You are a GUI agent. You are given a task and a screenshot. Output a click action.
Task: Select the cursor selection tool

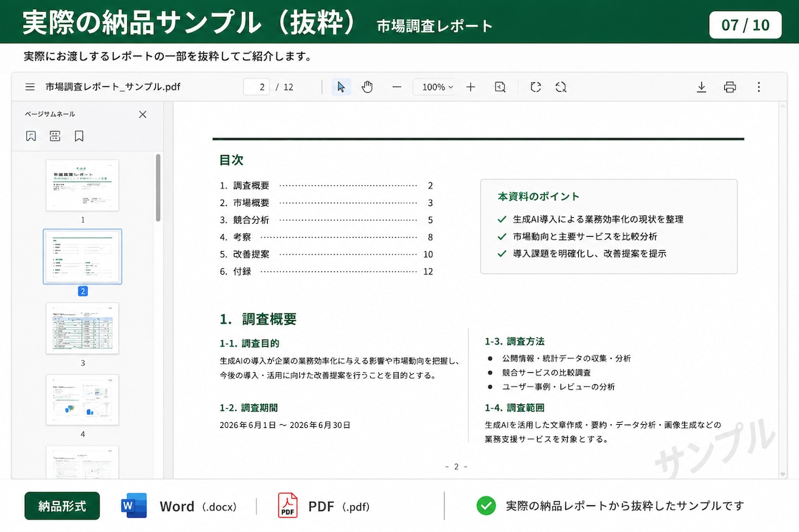[x=341, y=87]
